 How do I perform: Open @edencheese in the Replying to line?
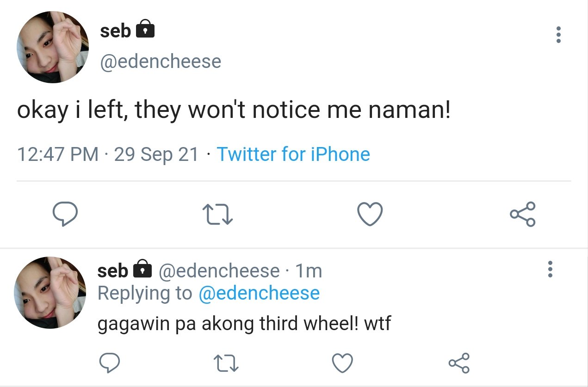[259, 293]
